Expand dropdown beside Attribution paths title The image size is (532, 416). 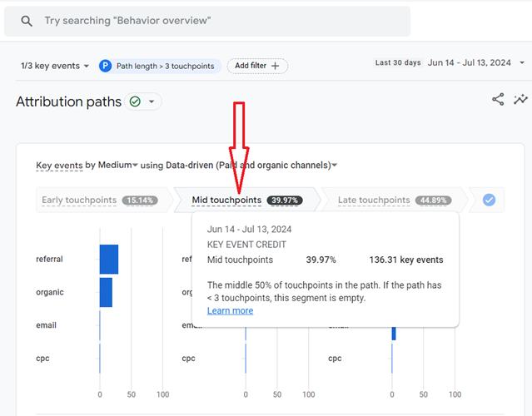[152, 102]
